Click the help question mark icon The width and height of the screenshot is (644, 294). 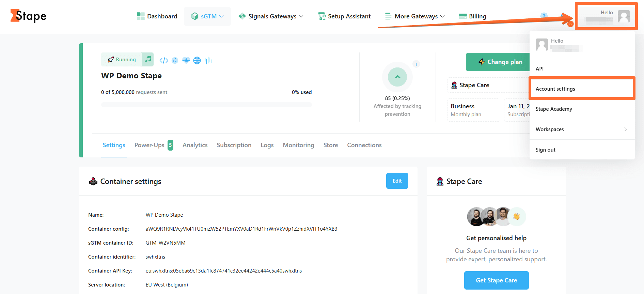pyautogui.click(x=544, y=16)
